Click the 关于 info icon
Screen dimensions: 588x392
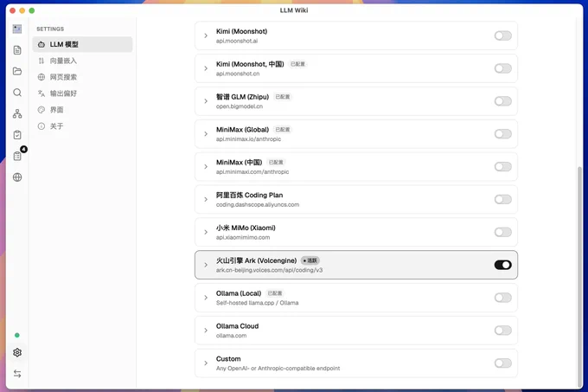(x=42, y=126)
